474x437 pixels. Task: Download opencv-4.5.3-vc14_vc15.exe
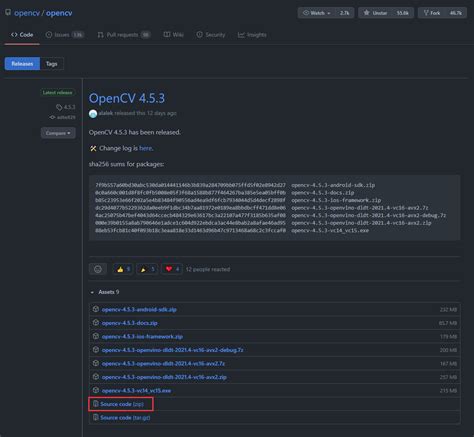pyautogui.click(x=136, y=390)
